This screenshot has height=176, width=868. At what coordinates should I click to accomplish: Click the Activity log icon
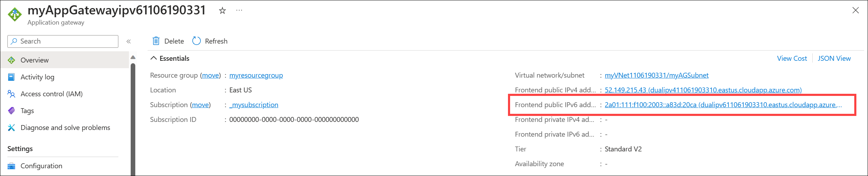coord(11,77)
